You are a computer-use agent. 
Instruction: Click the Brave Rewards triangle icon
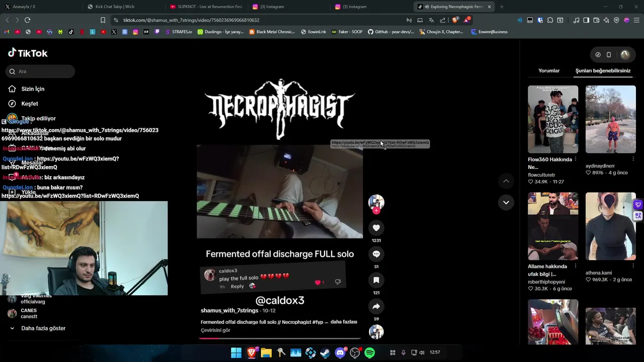[x=467, y=20]
